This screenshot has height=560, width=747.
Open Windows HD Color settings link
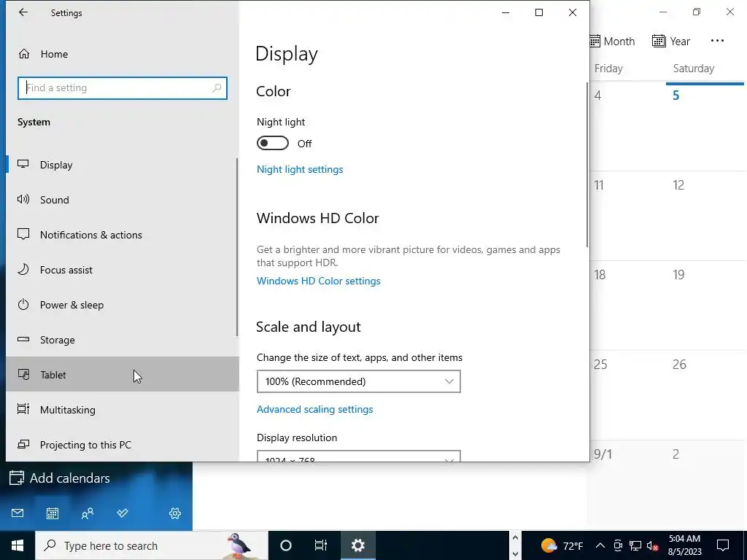point(318,281)
